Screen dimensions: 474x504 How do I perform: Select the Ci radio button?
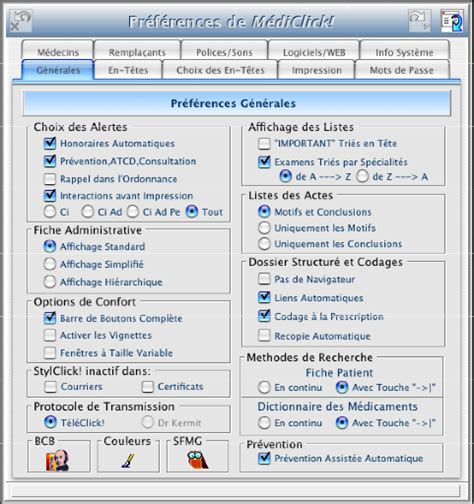tap(50, 212)
